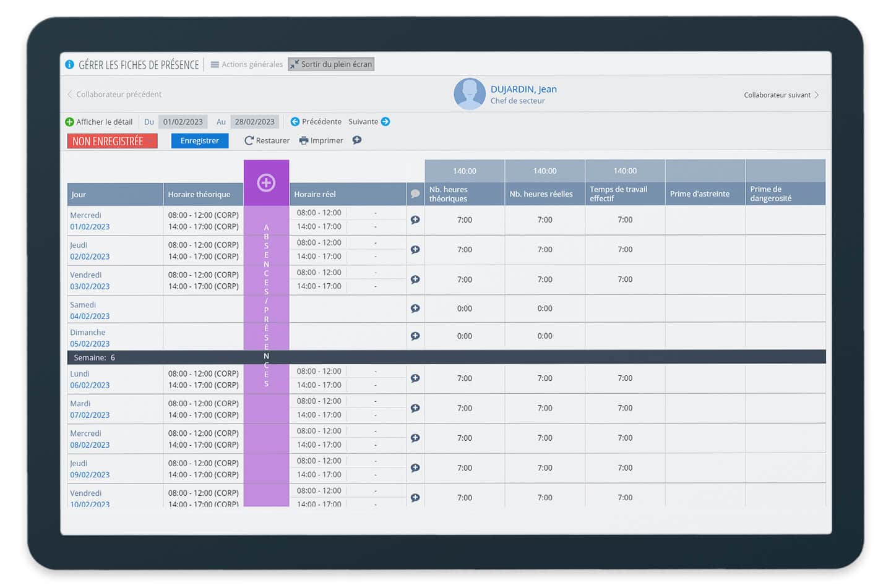Open comment for Mercredi 01/02/2023 row
This screenshot has width=891, height=588.
tap(415, 220)
